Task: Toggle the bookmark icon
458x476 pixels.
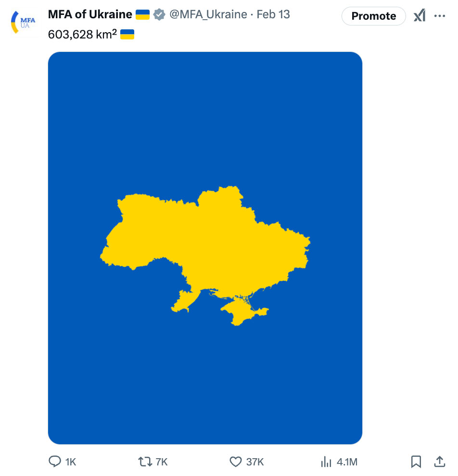Action: (x=416, y=462)
